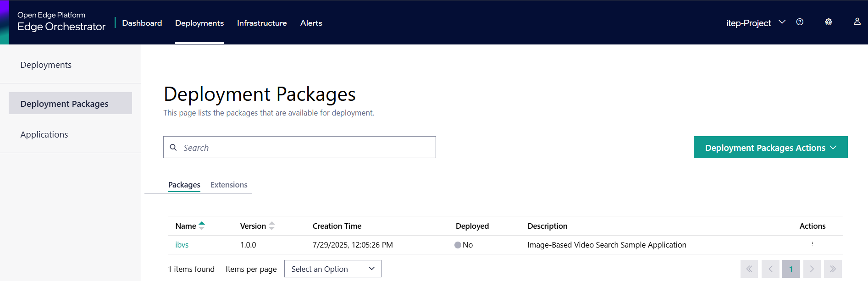Viewport: 868px width, 281px height.
Task: Go to the previous page of results
Action: (x=770, y=269)
